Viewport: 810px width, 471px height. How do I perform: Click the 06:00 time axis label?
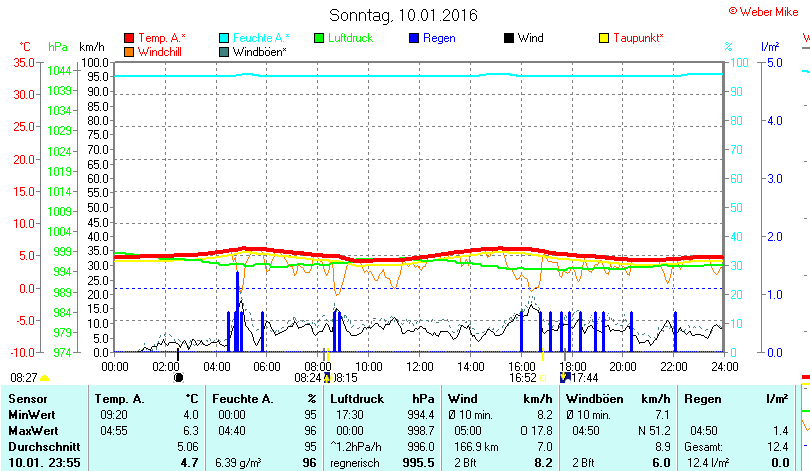[x=267, y=367]
